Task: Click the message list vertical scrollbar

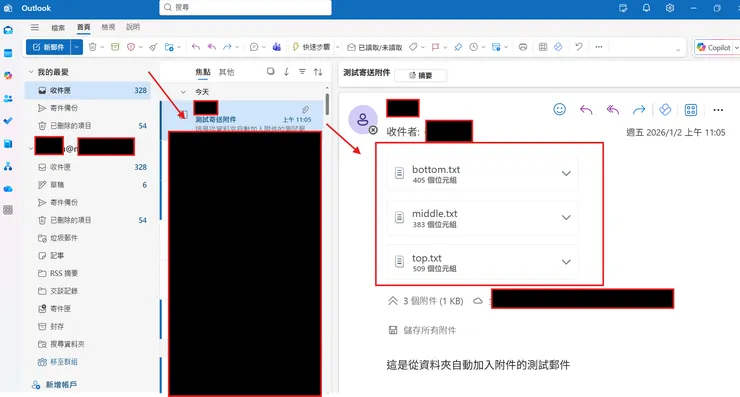Action: (327, 104)
